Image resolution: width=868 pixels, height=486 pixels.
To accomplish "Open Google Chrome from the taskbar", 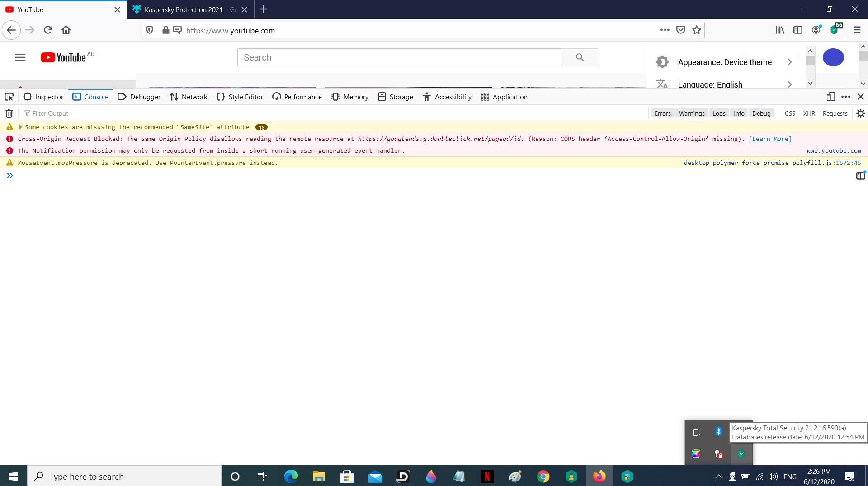I will pos(543,476).
